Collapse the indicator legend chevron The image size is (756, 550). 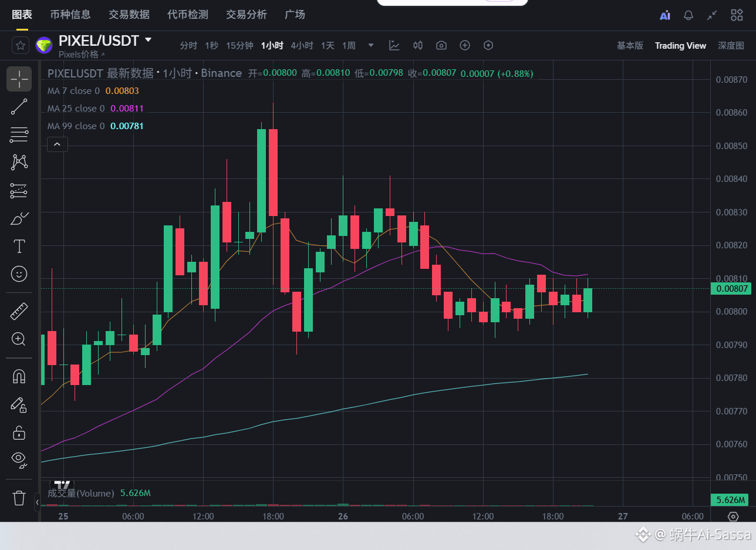(x=58, y=144)
